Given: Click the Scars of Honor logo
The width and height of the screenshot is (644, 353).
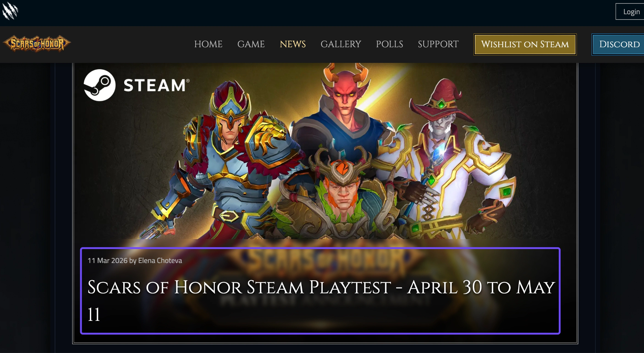Looking at the screenshot, I should pyautogui.click(x=37, y=43).
